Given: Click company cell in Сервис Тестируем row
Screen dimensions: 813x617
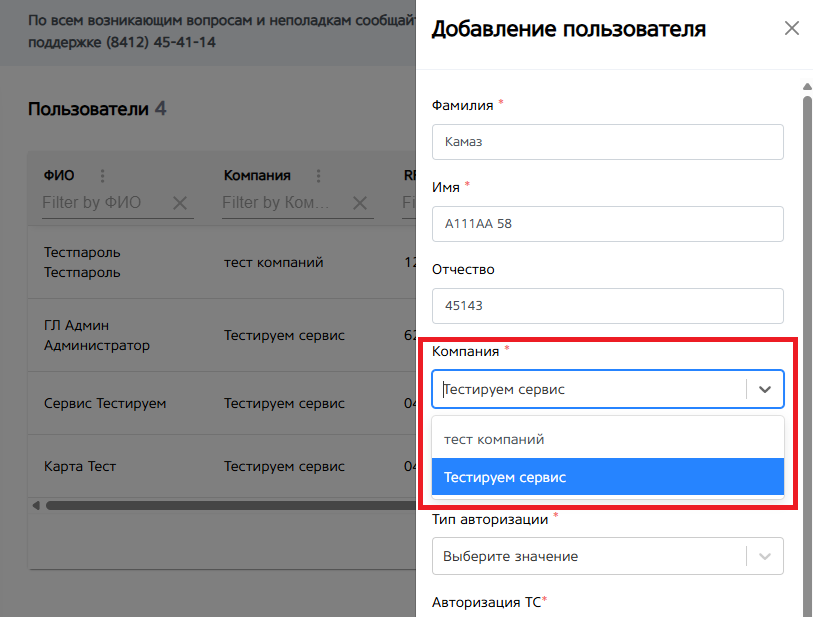Looking at the screenshot, I should pos(284,403).
